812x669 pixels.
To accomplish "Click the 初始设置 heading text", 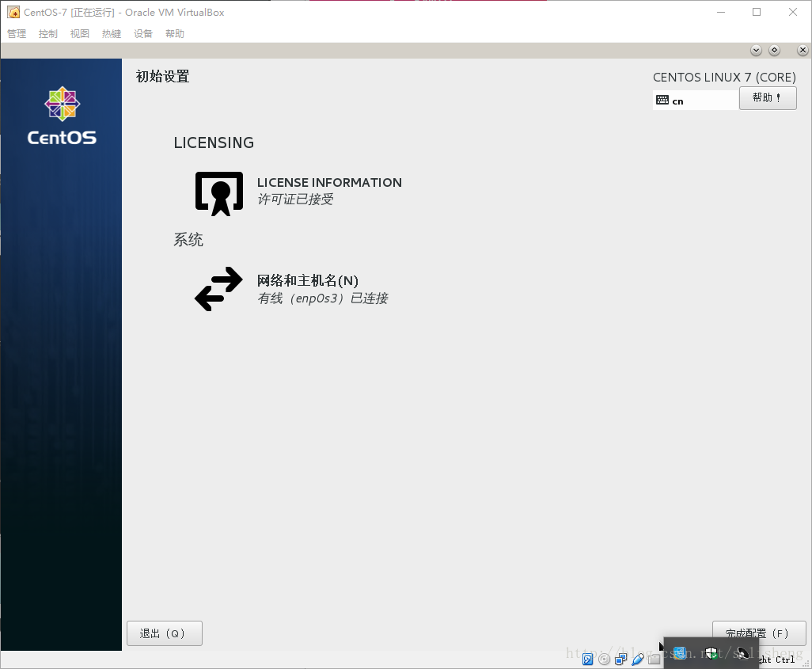I will pos(162,76).
